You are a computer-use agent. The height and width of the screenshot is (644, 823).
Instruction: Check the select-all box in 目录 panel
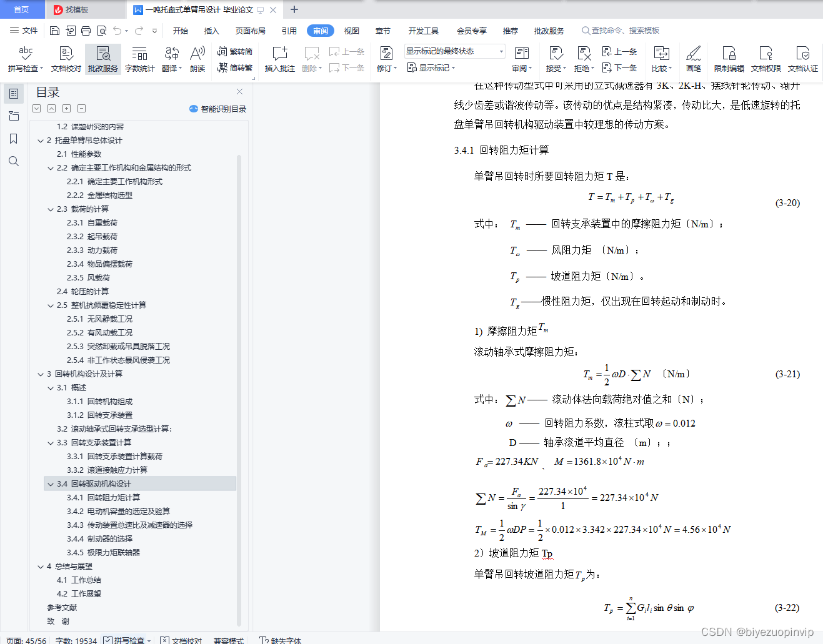pyautogui.click(x=36, y=108)
